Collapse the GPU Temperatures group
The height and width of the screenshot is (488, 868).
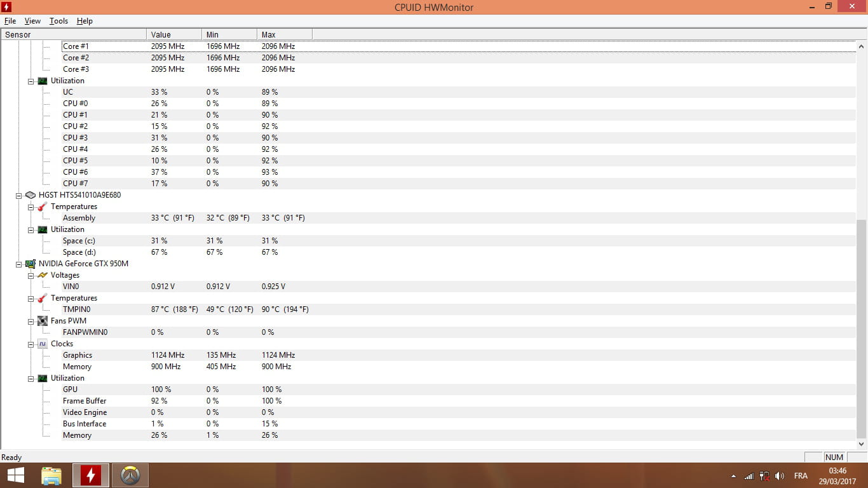pyautogui.click(x=31, y=298)
